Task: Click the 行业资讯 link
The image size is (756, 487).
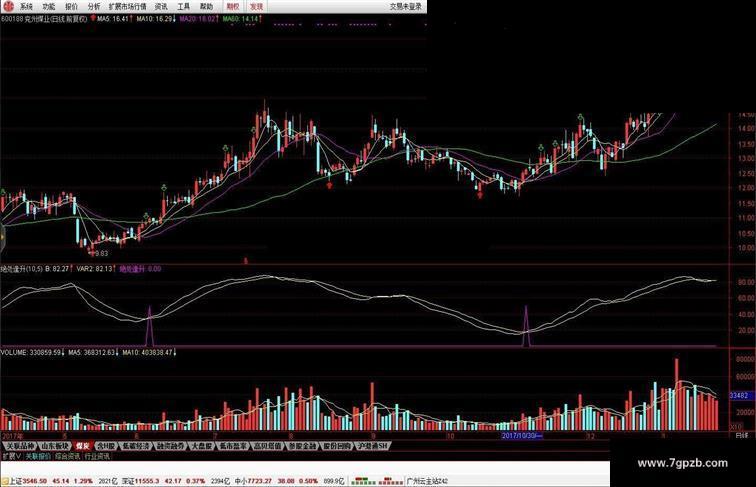Action: 97,456
